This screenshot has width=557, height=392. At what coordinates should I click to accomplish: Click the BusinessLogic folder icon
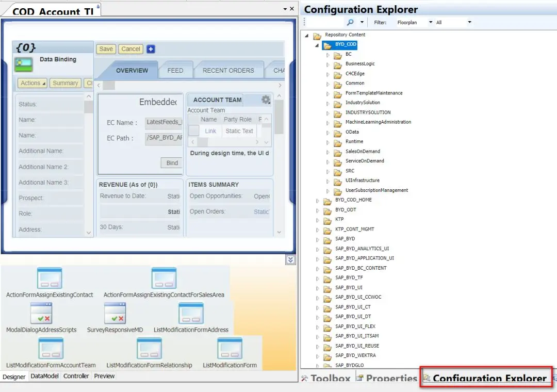tap(337, 64)
